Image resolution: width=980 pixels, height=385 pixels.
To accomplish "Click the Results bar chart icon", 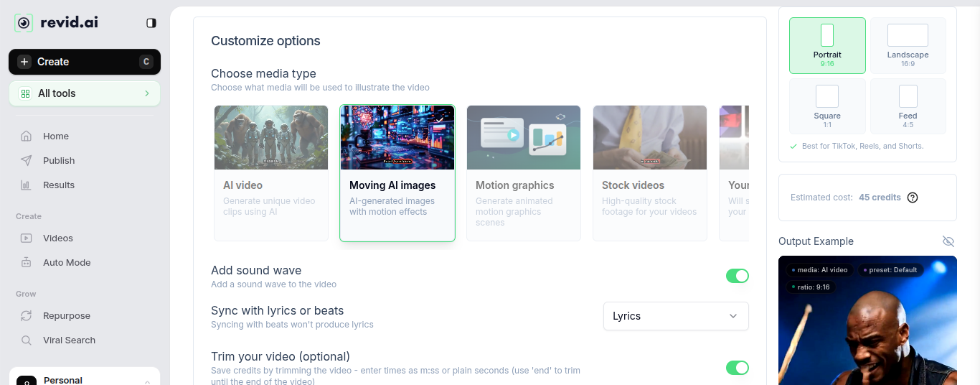I will tap(27, 185).
